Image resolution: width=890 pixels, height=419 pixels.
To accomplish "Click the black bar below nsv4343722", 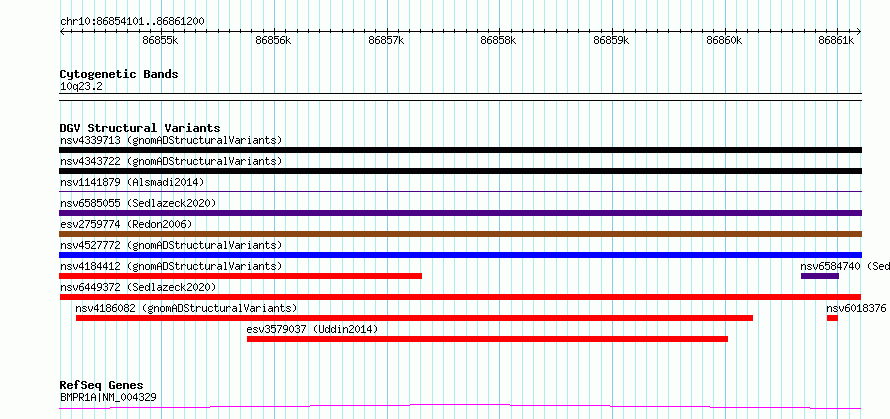I will [460, 171].
